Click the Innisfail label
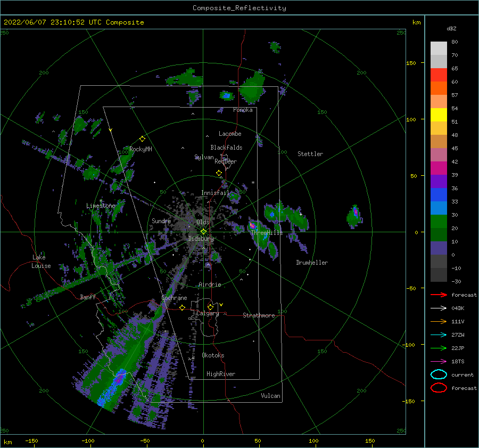The image size is (479, 448). [x=215, y=193]
